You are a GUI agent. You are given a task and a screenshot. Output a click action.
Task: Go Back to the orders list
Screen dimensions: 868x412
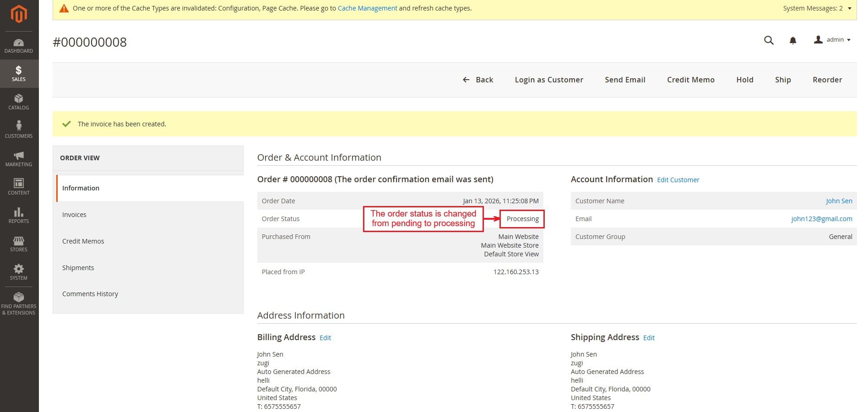478,80
